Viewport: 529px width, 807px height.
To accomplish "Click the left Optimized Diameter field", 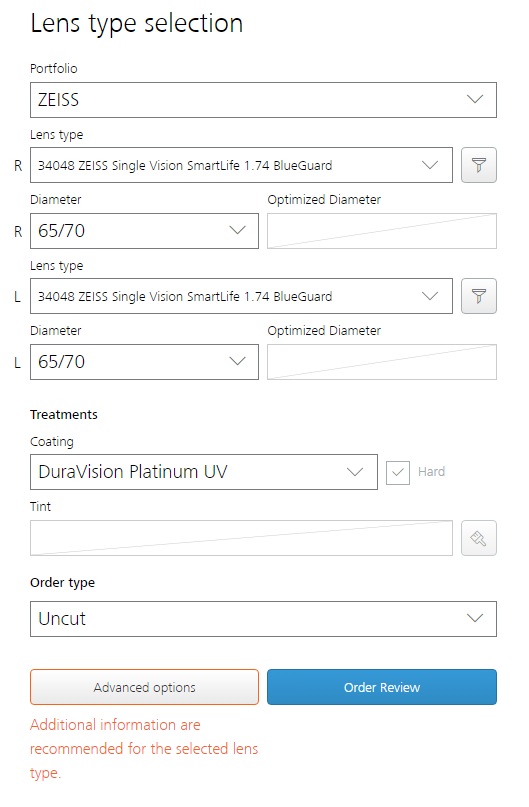I will coord(382,362).
